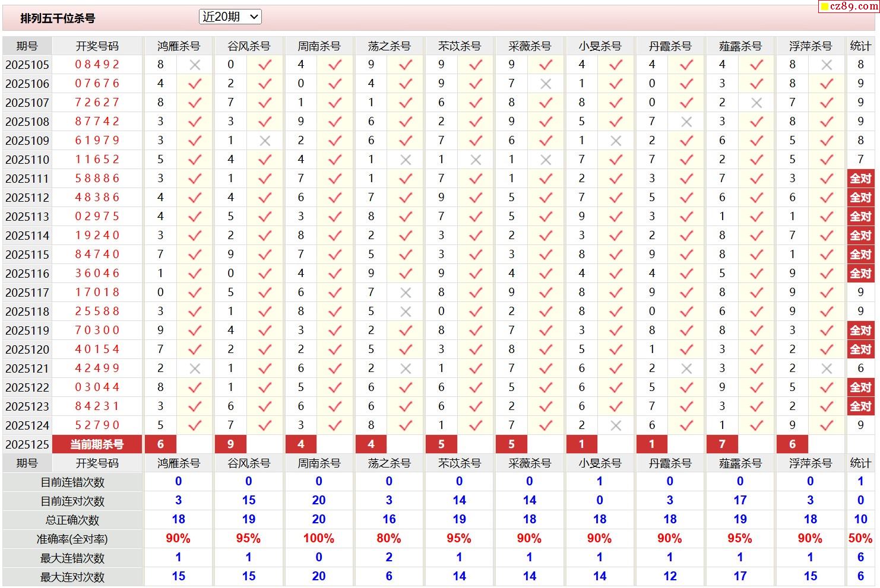Image resolution: width=880 pixels, height=588 pixels.
Task: Click the X mark for 2025110 采薇杀号
Action: click(546, 160)
